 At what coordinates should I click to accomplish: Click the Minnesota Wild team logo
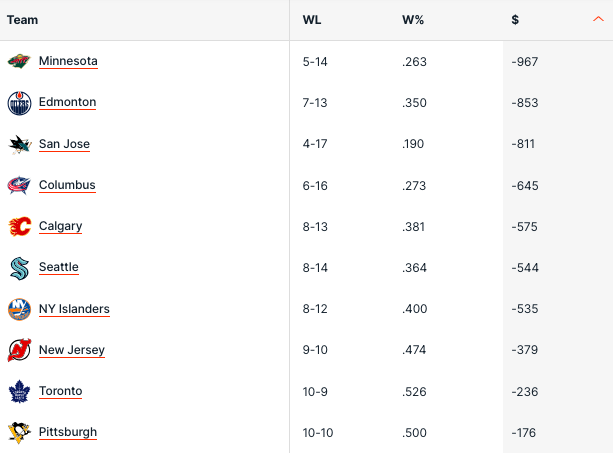[x=19, y=61]
